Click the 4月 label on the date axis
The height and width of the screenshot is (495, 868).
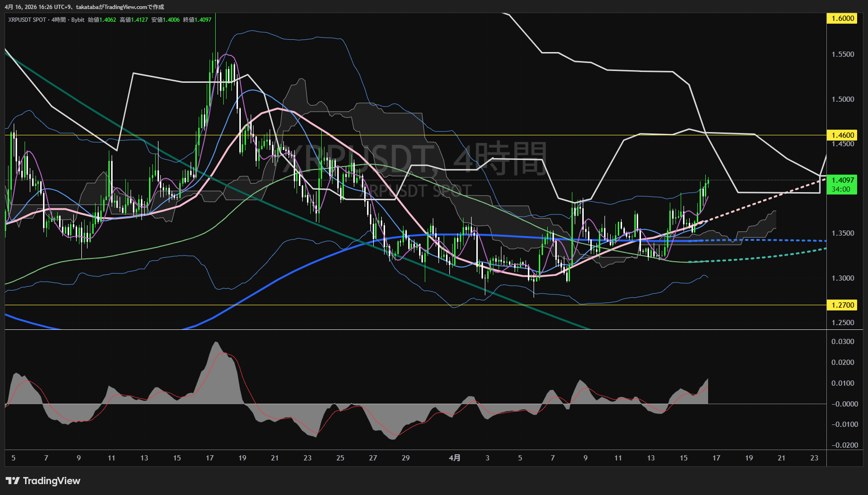click(x=455, y=458)
